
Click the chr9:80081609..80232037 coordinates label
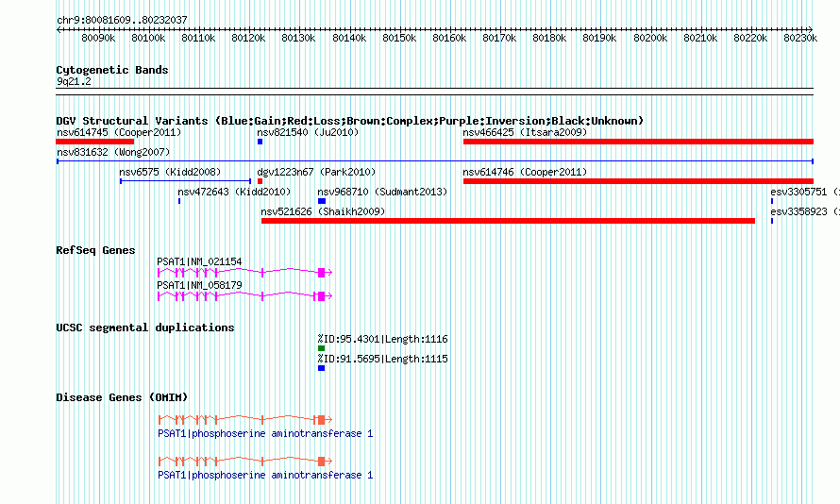pyautogui.click(x=122, y=20)
